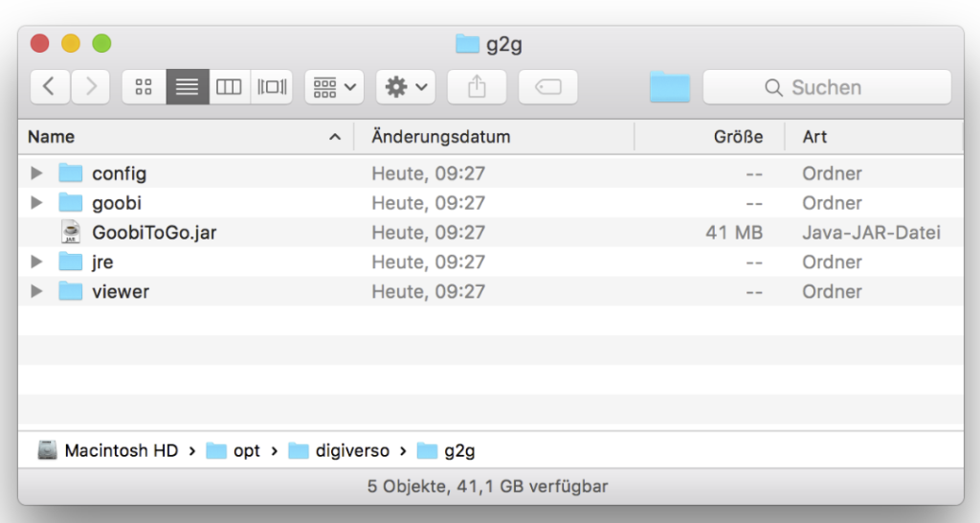The height and width of the screenshot is (523, 980).
Task: Open the arrange-by grouping dropdown
Action: [334, 87]
